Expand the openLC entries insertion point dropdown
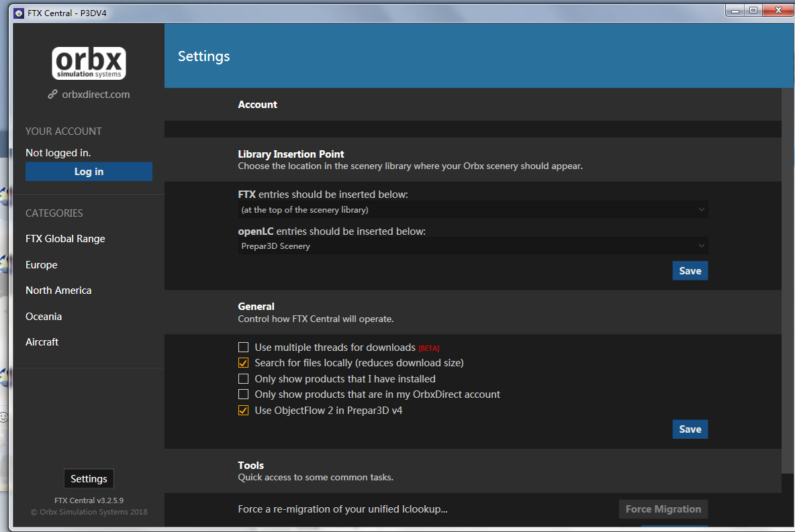 point(473,246)
